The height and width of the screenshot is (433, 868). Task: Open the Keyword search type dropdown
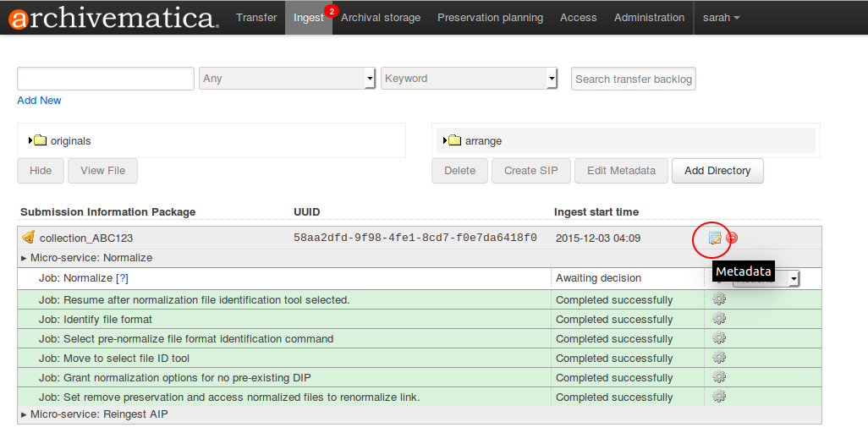point(469,79)
